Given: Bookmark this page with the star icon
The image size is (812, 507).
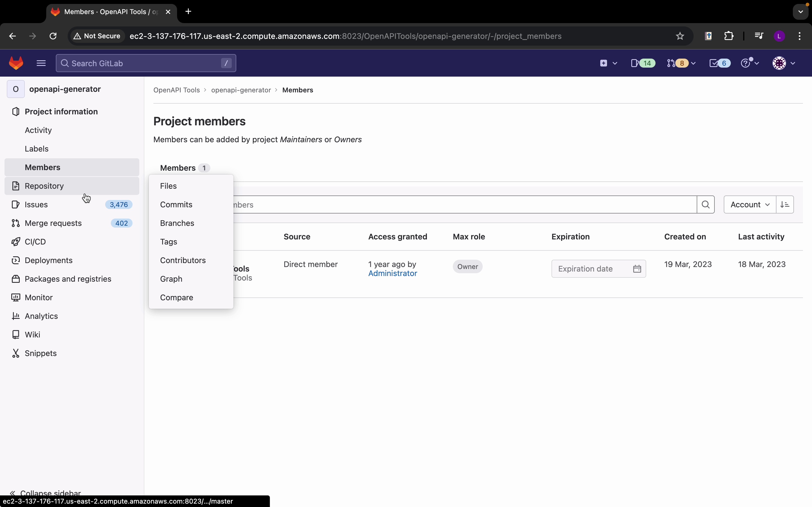Looking at the screenshot, I should tap(680, 36).
